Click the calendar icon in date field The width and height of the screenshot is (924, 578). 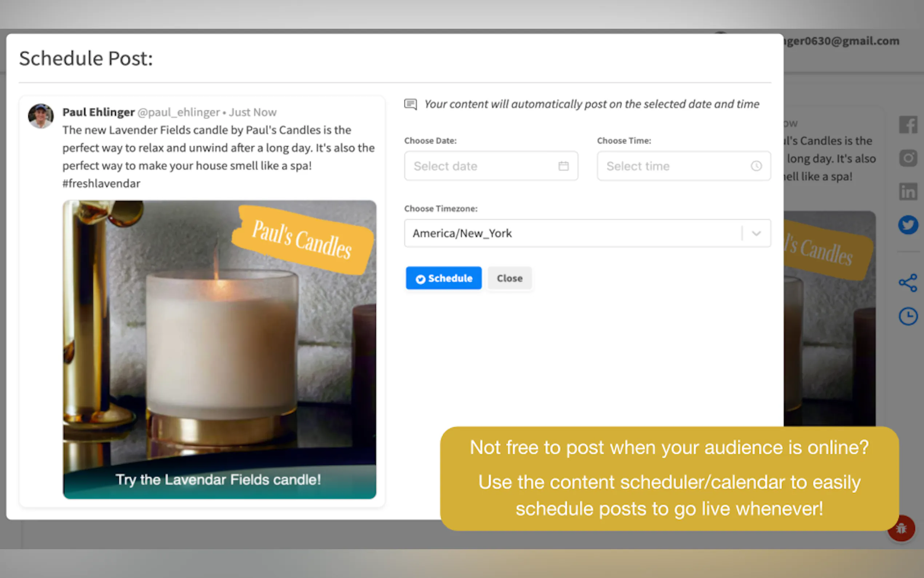[563, 166]
